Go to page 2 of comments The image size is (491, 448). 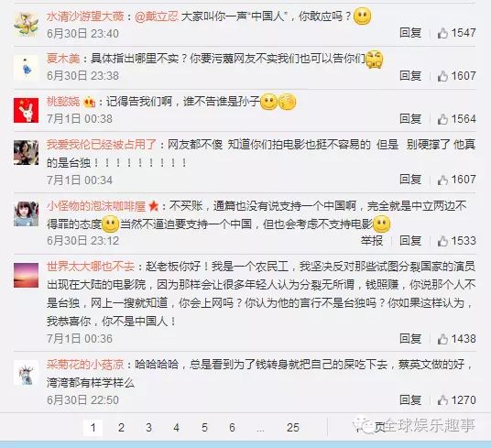tap(121, 428)
